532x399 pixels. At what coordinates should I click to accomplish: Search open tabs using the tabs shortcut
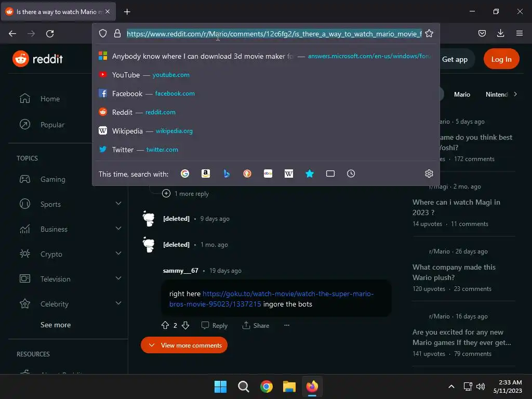click(x=330, y=174)
